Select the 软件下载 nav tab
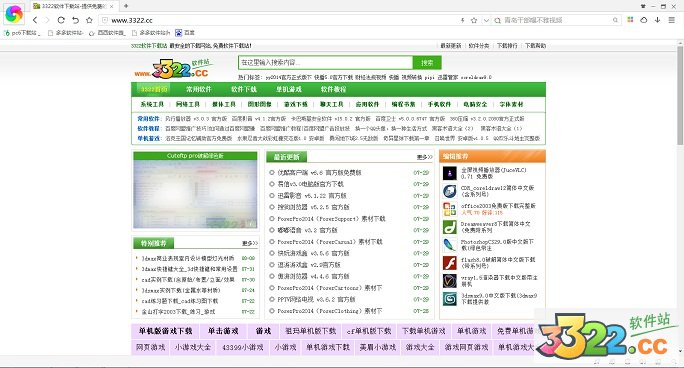 click(x=244, y=89)
